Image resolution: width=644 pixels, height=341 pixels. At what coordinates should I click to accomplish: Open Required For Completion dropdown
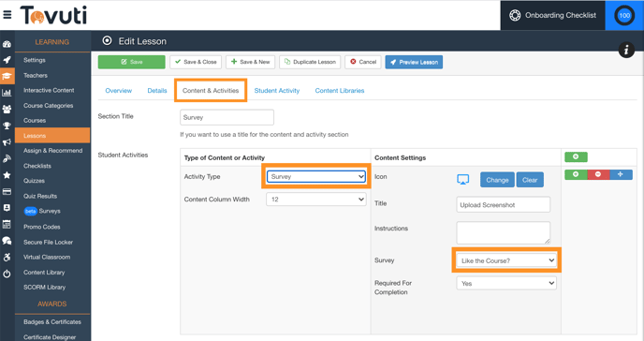(x=506, y=283)
